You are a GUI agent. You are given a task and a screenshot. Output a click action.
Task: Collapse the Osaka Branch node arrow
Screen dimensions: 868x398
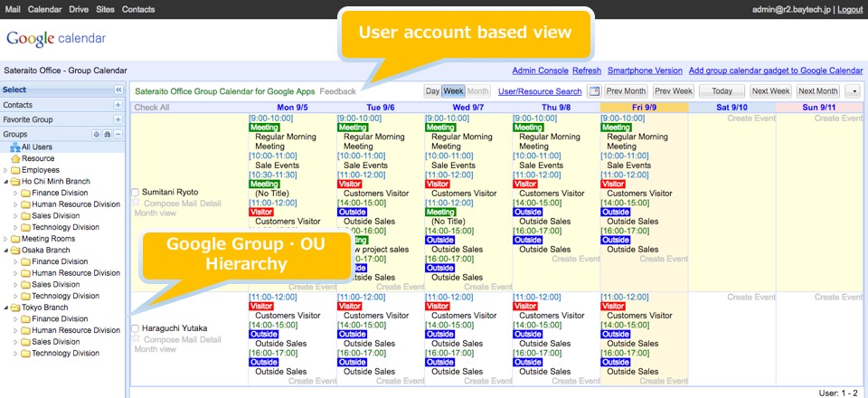click(5, 251)
